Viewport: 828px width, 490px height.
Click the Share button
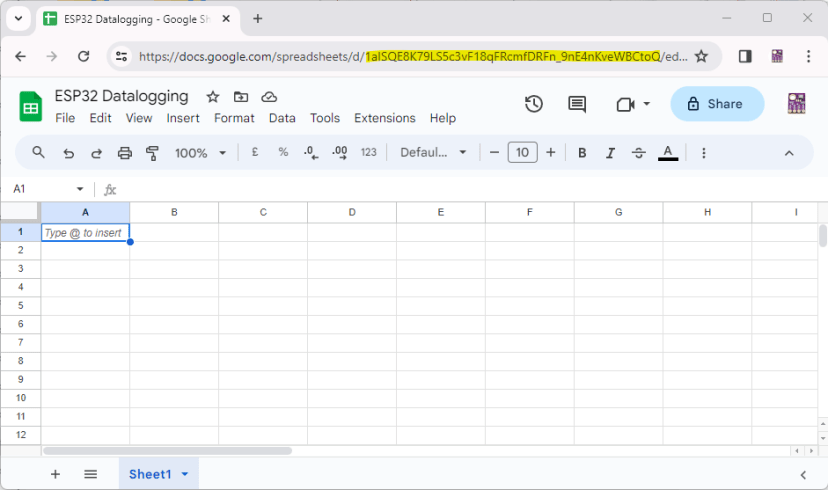717,104
